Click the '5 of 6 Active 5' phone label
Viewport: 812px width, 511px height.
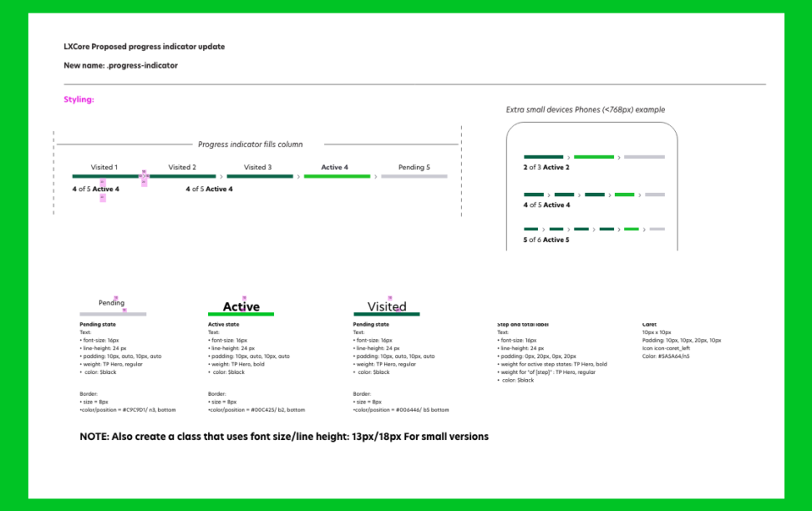click(546, 239)
